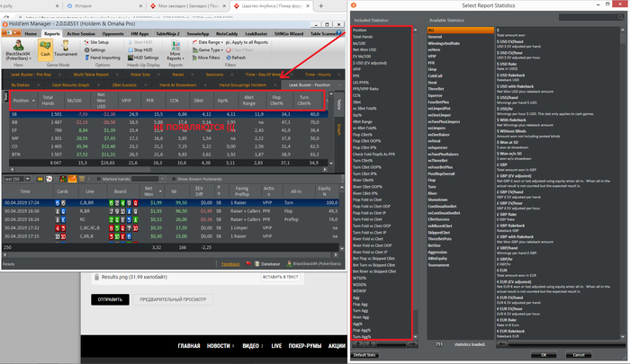
Task: Click the More Filters icon
Action: 194,58
